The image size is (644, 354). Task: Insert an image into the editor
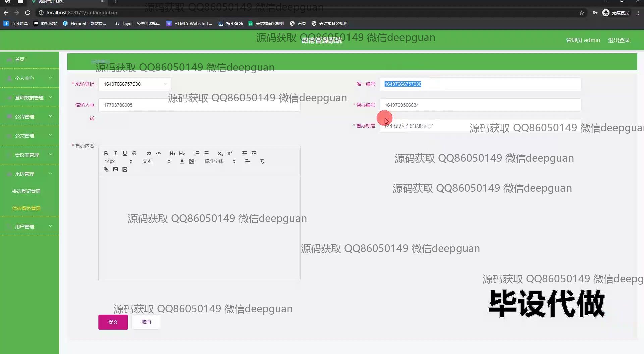[x=115, y=169]
